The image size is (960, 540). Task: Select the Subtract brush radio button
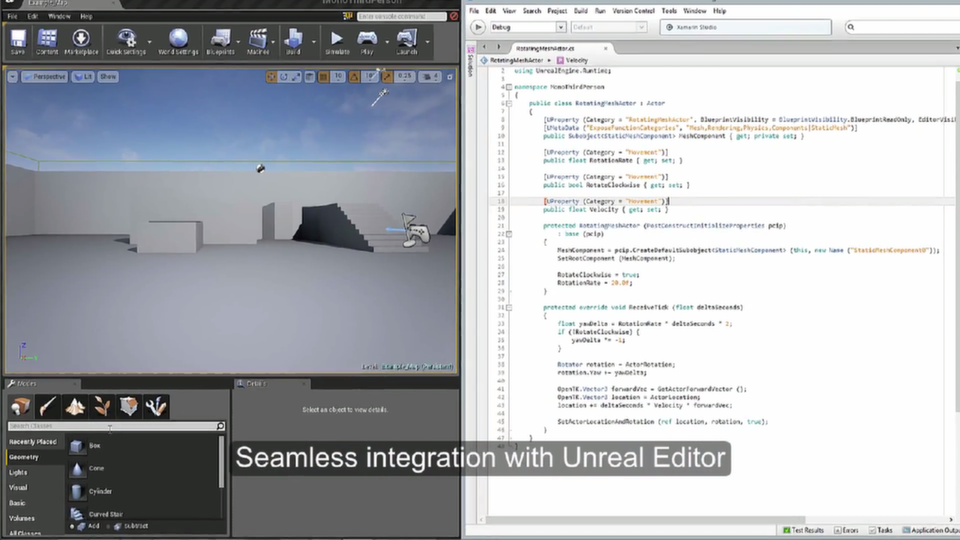[x=108, y=526]
